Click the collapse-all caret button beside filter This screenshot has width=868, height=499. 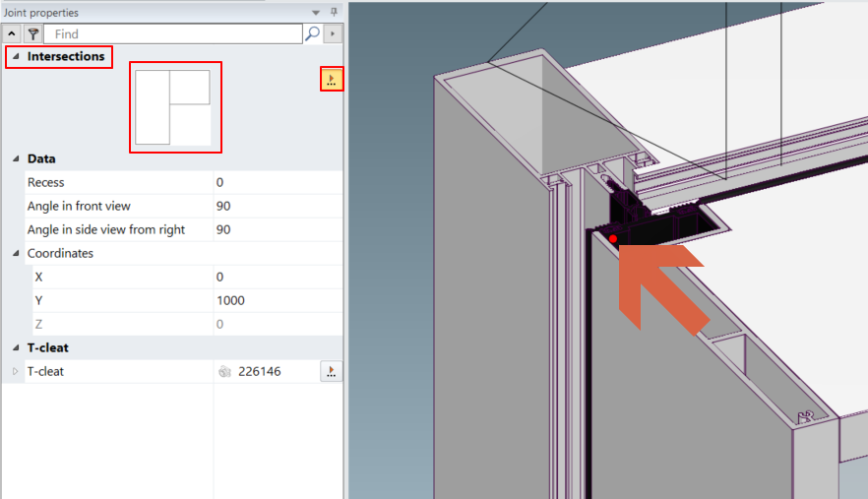click(x=11, y=33)
